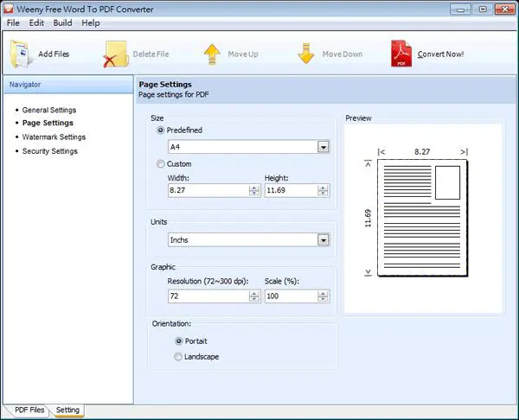The height and width of the screenshot is (420, 519).
Task: Select the Predefined size radio button
Action: click(x=161, y=130)
